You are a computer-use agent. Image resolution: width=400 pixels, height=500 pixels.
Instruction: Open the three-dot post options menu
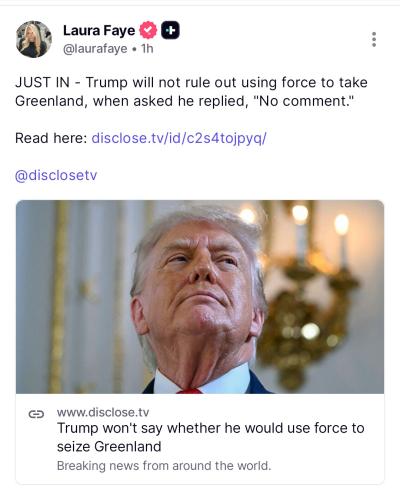(374, 39)
